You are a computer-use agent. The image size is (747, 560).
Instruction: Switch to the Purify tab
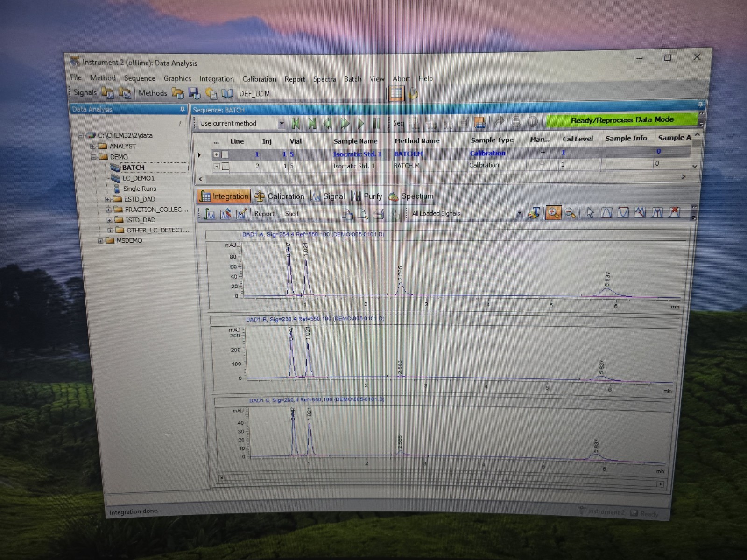[367, 196]
